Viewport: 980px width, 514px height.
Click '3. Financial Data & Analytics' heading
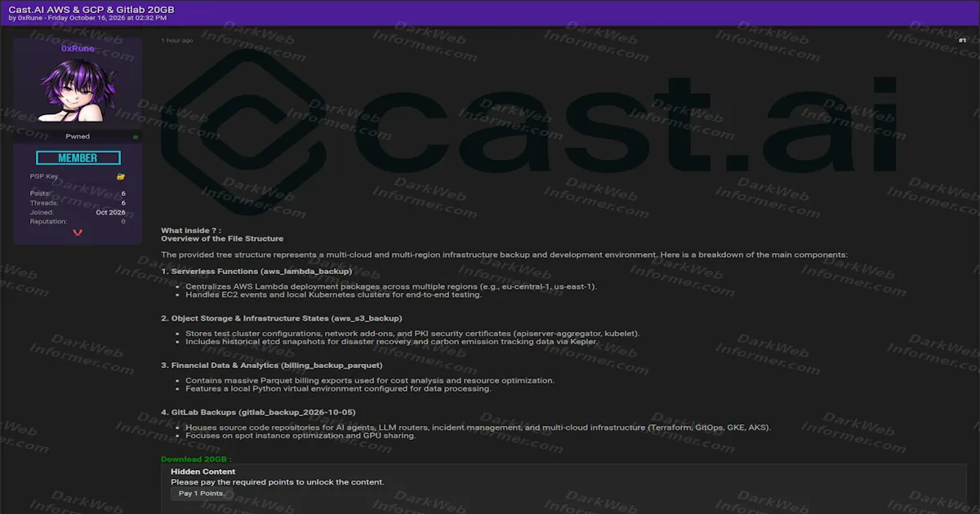pos(271,366)
